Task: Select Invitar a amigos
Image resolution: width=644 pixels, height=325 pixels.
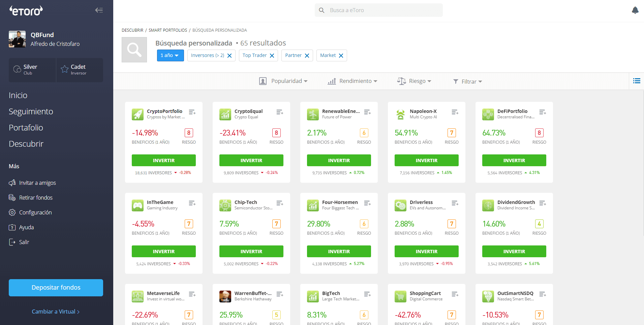Action: [x=32, y=183]
